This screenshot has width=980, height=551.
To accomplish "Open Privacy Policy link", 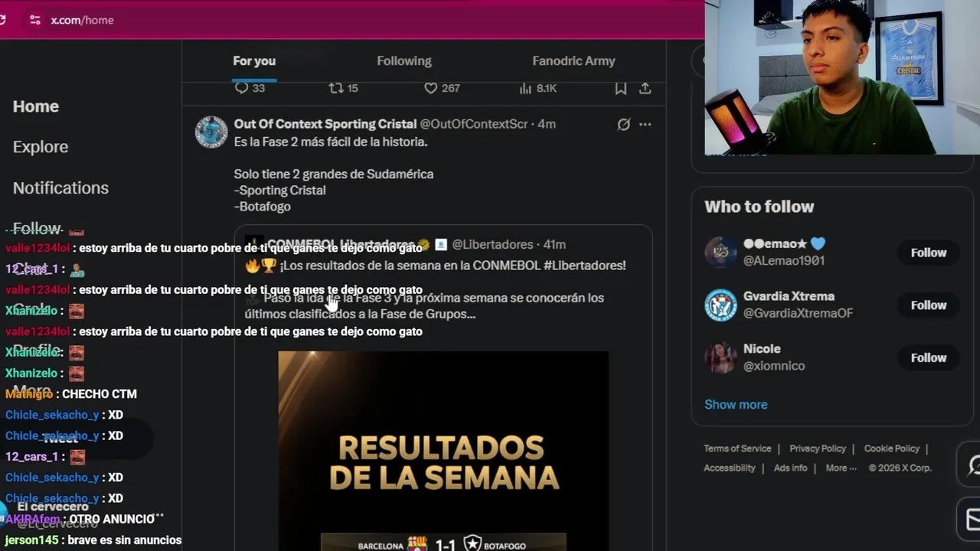I will point(818,448).
